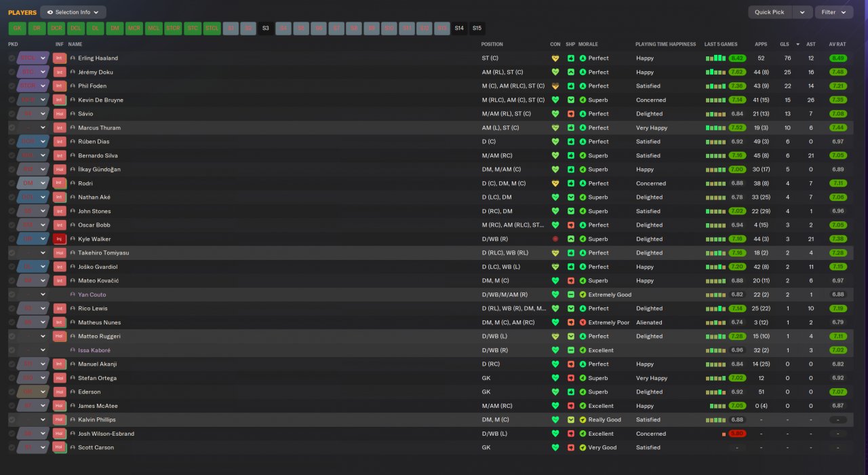Viewport: 868px width, 475px height.
Task: Toggle the selection tick for Kalvin Phillips
Action: click(12, 419)
